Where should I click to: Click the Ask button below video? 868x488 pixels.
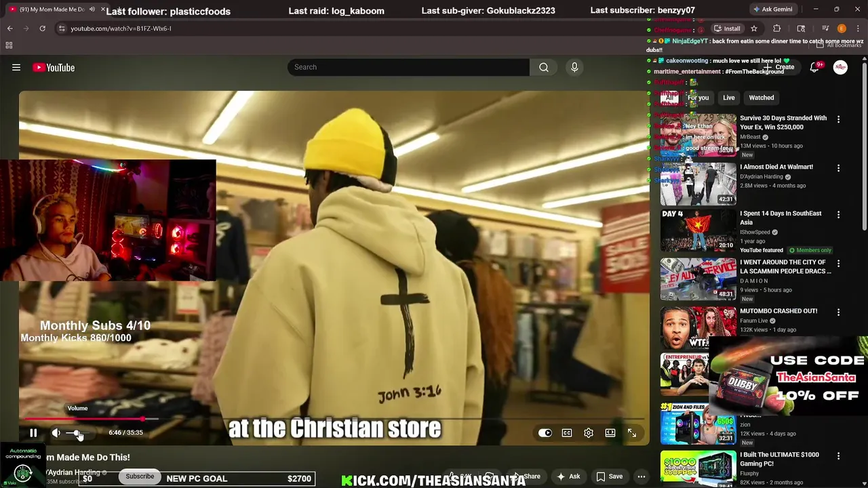pos(568,476)
